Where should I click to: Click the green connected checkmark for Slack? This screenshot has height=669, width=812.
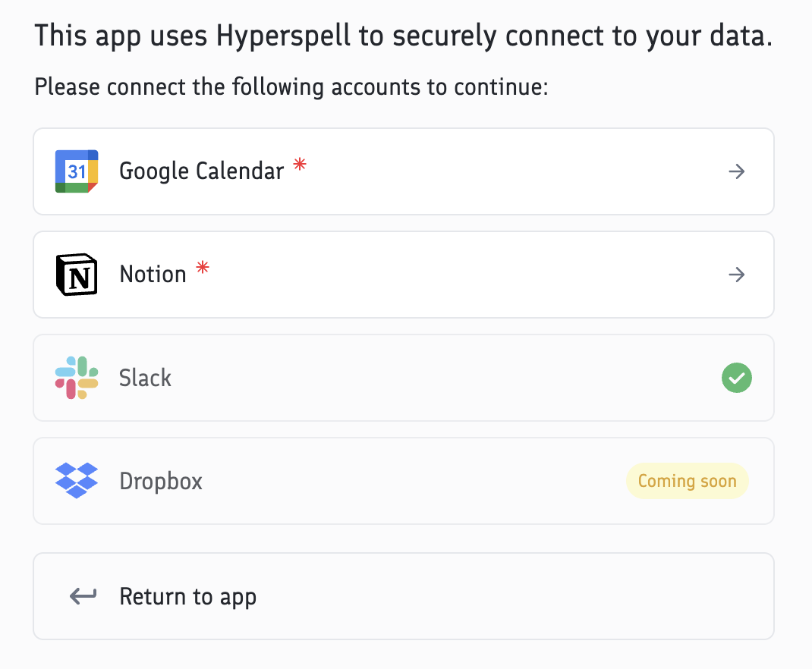point(736,378)
